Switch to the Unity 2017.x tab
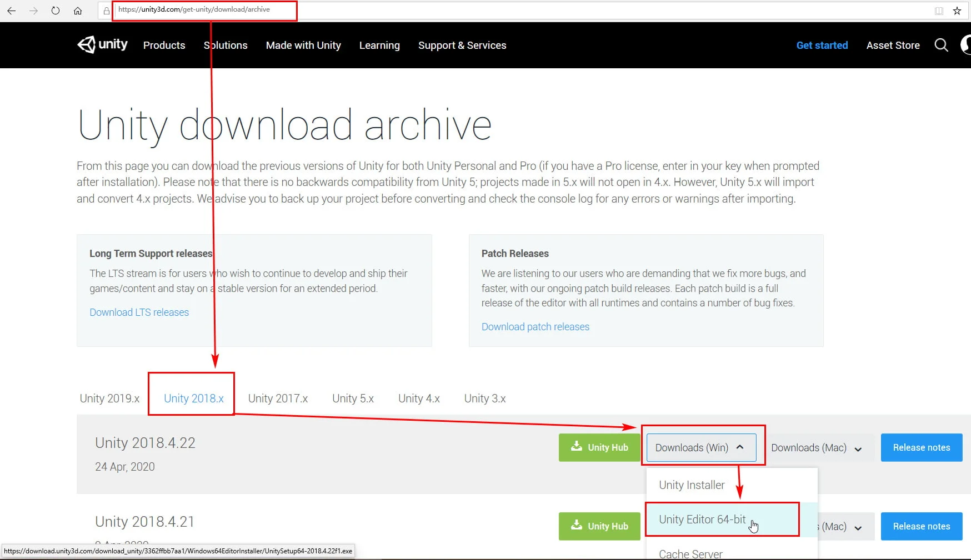This screenshot has height=560, width=971. coord(278,398)
